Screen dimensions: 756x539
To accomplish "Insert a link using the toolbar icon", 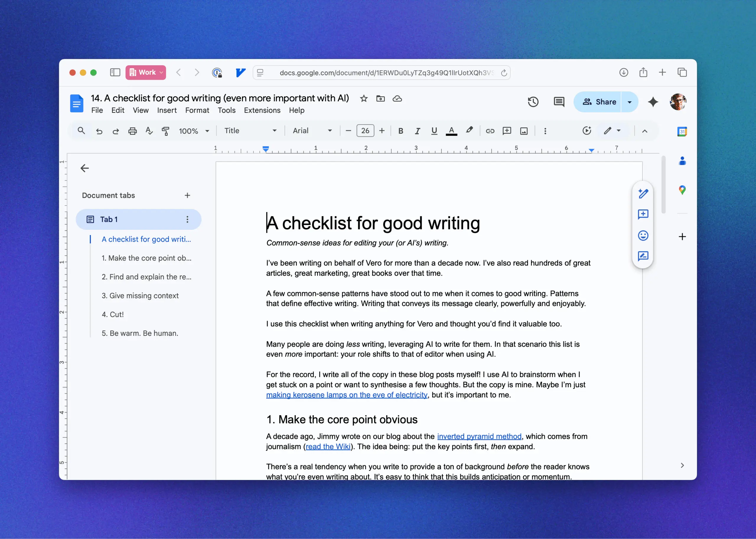I will pyautogui.click(x=490, y=131).
